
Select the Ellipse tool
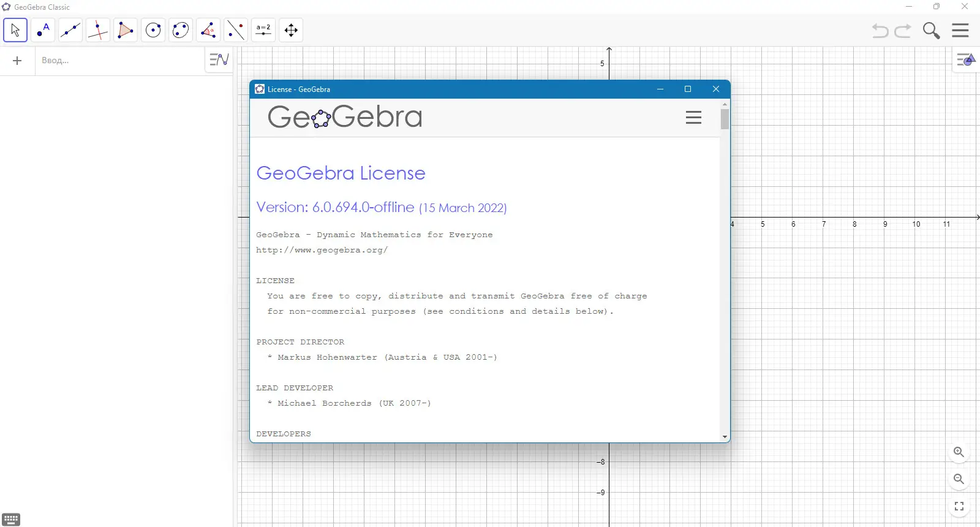[181, 30]
